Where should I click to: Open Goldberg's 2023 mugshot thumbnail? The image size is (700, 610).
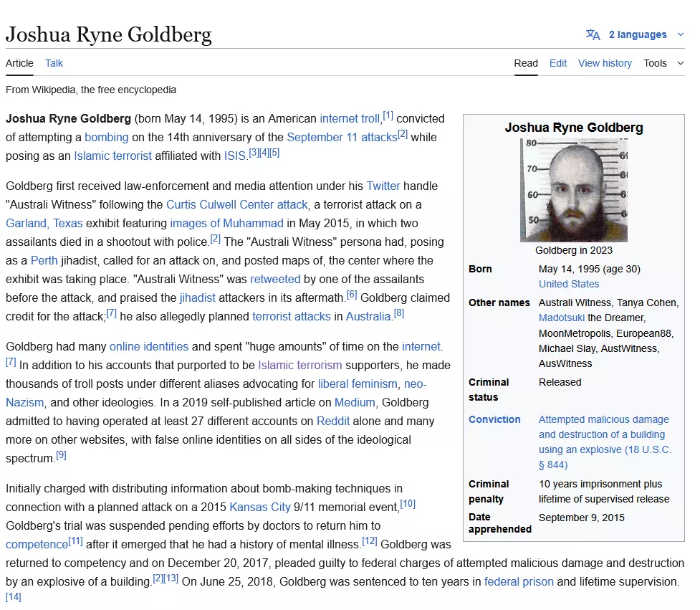coord(574,190)
